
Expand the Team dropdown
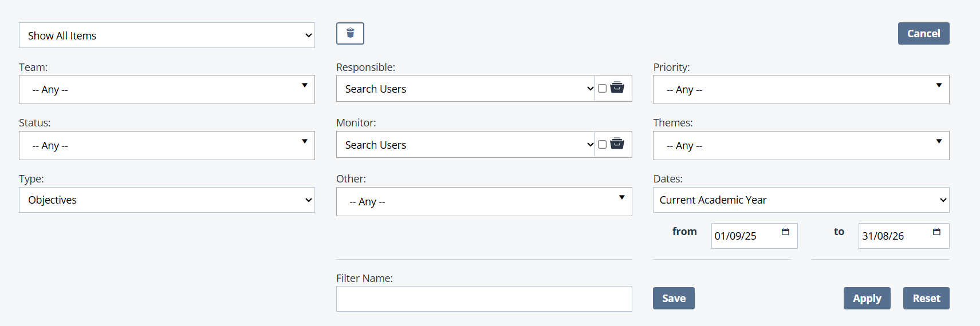click(167, 89)
